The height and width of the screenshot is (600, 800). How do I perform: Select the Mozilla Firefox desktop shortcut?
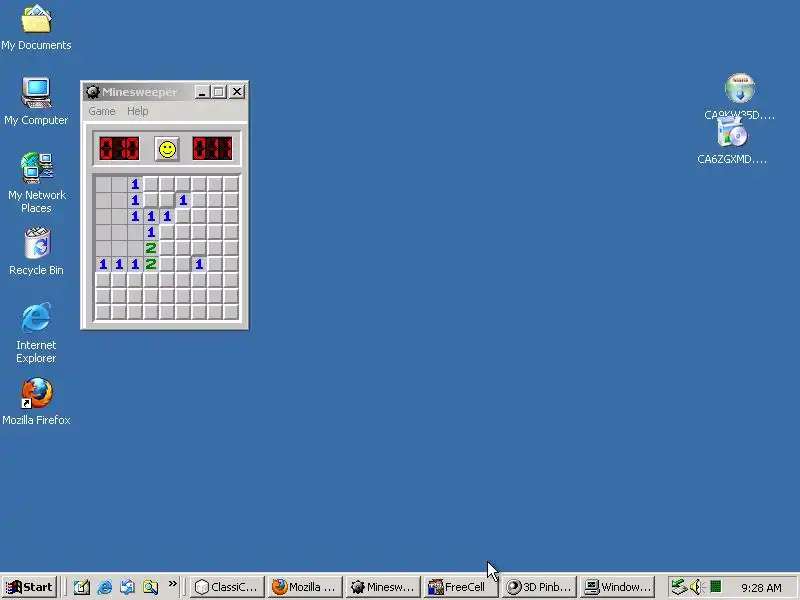coord(36,402)
